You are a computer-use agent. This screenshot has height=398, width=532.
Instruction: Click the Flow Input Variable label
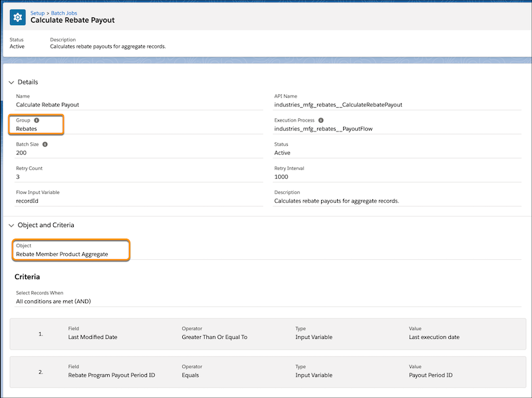[x=38, y=192]
